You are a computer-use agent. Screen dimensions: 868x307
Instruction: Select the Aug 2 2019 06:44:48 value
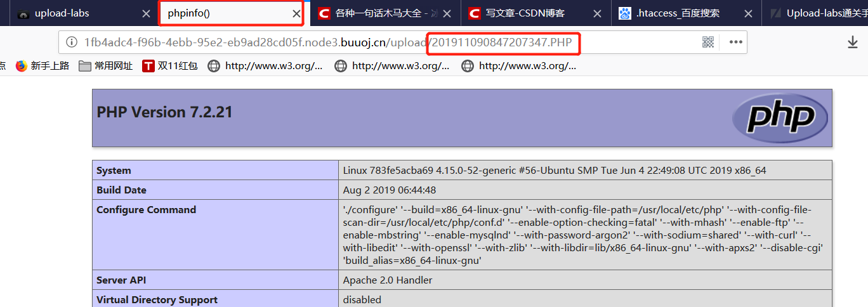coord(390,190)
